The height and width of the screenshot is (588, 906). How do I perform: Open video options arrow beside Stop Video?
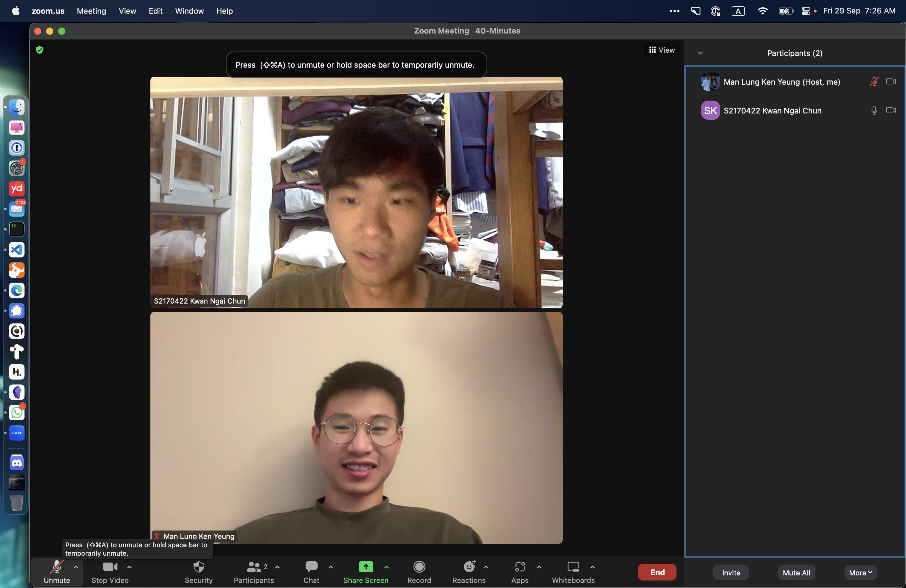(x=129, y=567)
